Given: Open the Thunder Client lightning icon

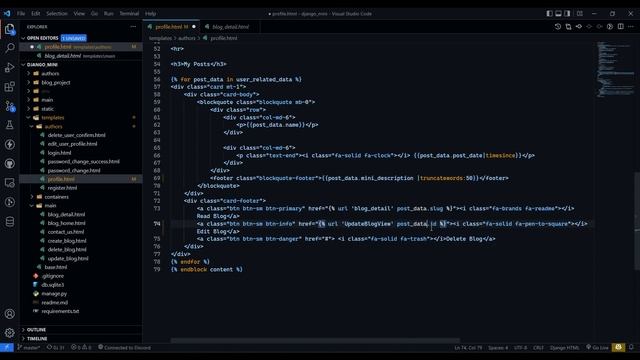Looking at the screenshot, I should click(x=9, y=144).
